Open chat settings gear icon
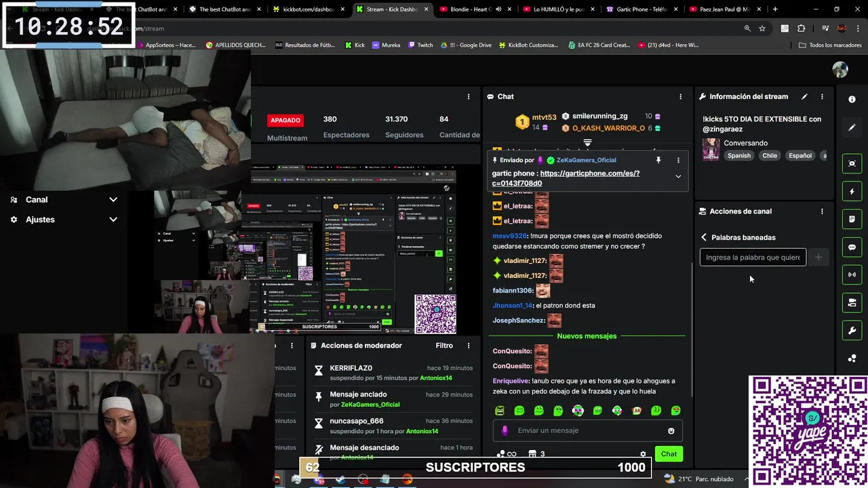Viewport: 868px width, 488px height. pyautogui.click(x=643, y=454)
